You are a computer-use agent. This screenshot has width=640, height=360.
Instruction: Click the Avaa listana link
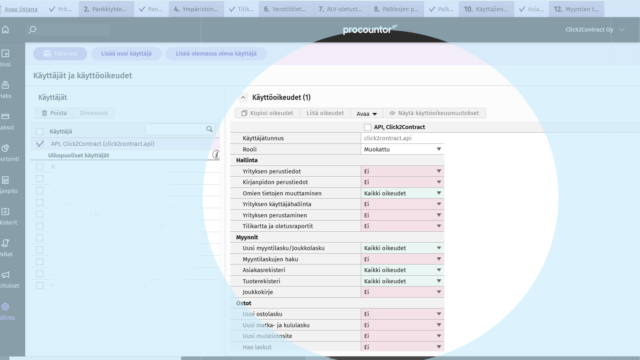21,9
